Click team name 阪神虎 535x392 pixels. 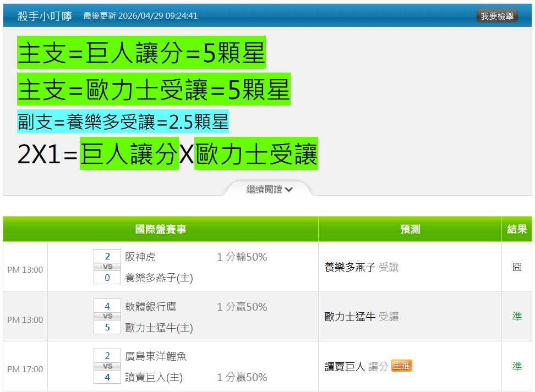click(140, 257)
